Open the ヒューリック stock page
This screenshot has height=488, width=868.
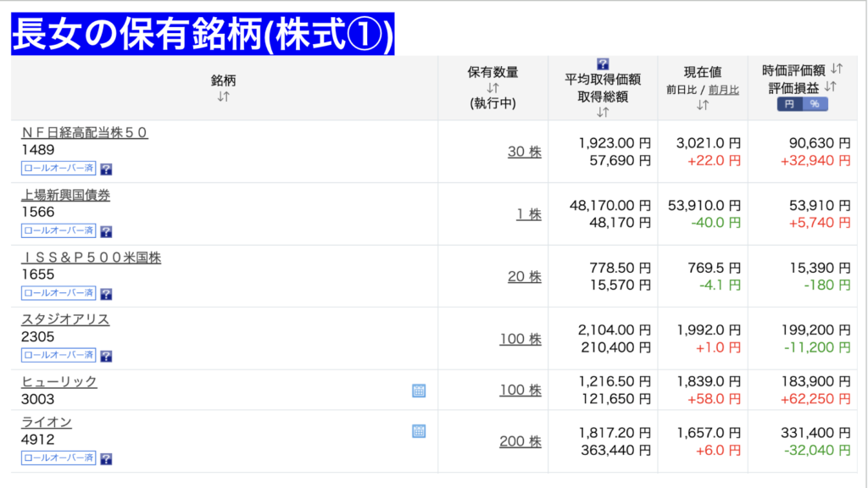click(x=59, y=381)
